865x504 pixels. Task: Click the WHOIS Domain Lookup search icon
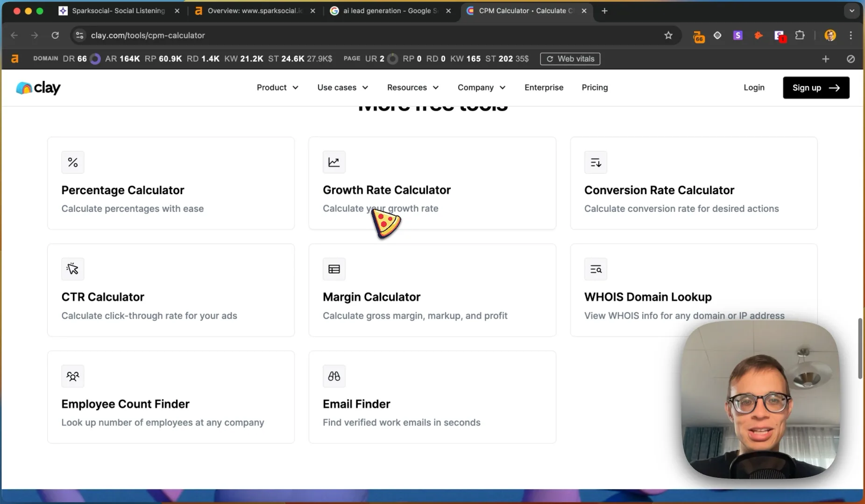click(x=596, y=269)
